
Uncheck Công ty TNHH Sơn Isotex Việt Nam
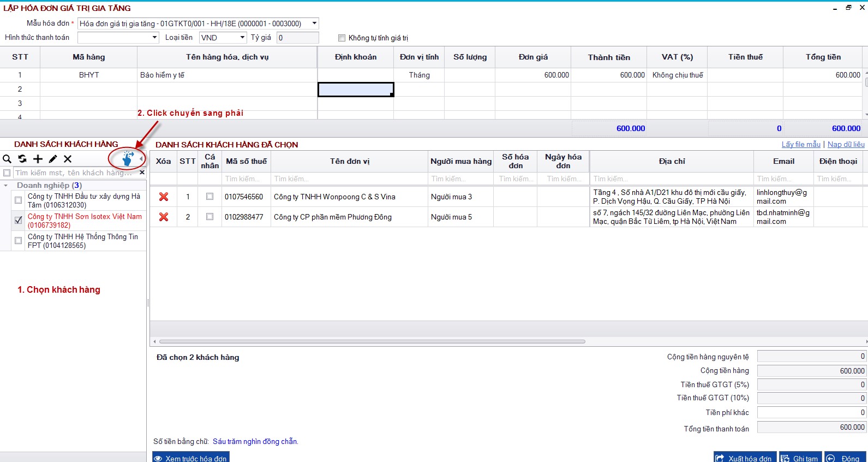tap(19, 220)
